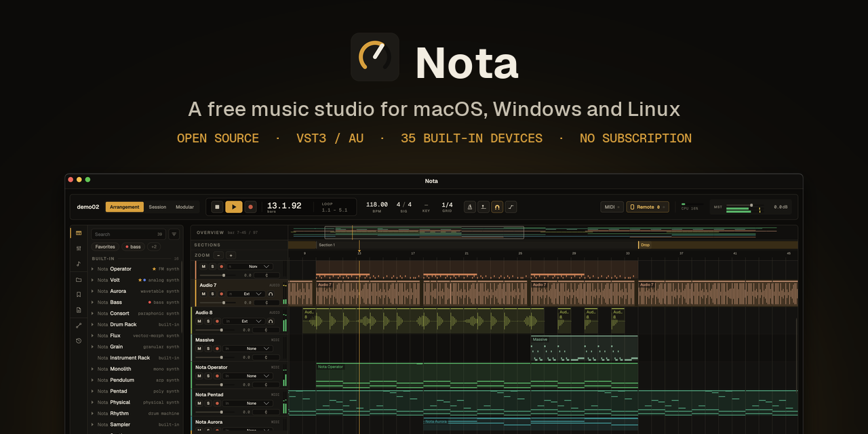This screenshot has width=868, height=434.
Task: Click the automation curve icon in toolbar
Action: point(511,207)
